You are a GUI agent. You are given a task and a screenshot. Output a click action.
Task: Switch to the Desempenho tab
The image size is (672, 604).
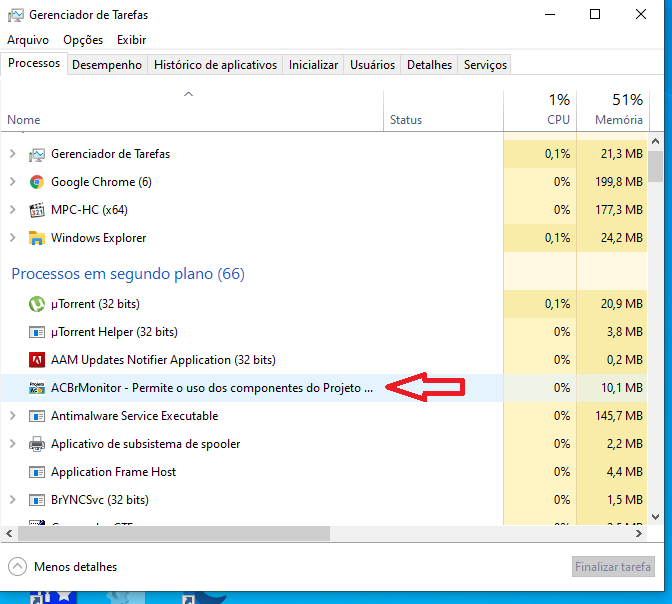107,65
